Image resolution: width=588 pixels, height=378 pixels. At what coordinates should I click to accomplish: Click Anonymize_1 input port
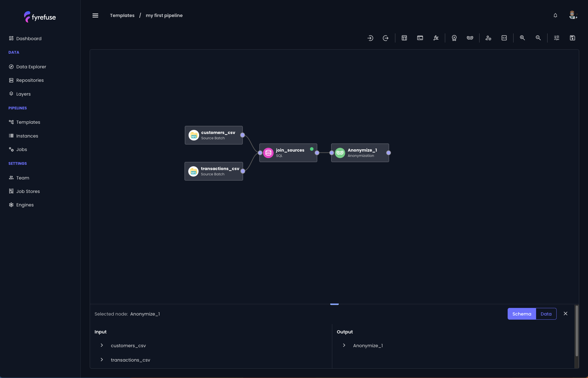point(332,153)
